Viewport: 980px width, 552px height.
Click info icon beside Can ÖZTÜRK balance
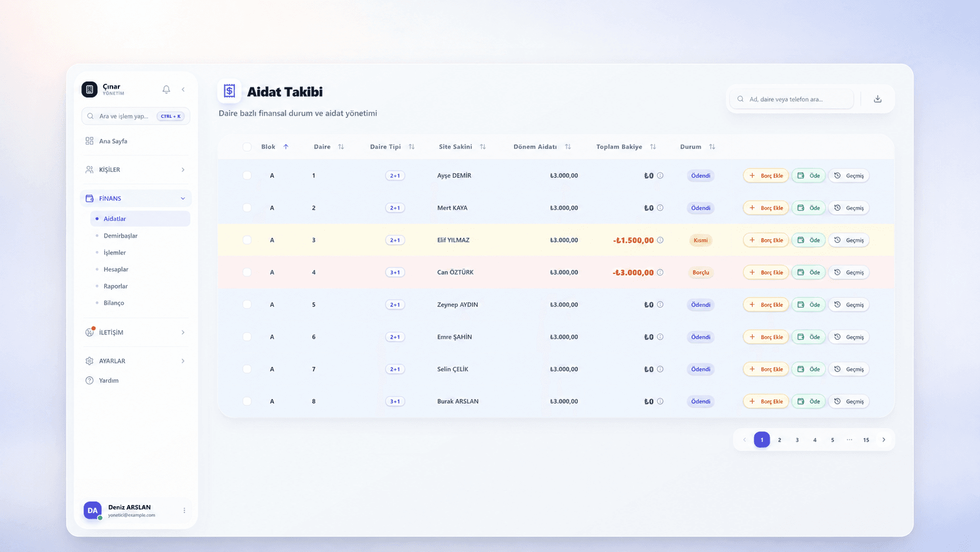[660, 272]
